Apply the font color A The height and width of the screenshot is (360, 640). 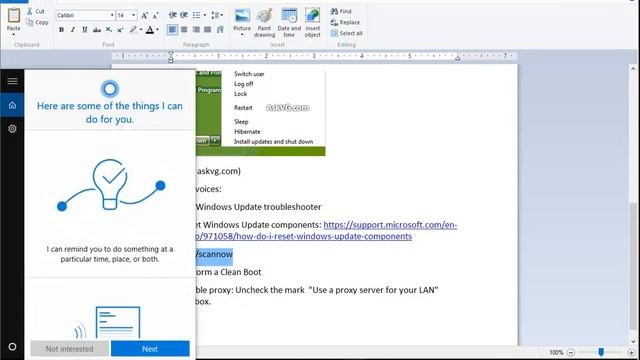pyautogui.click(x=150, y=30)
